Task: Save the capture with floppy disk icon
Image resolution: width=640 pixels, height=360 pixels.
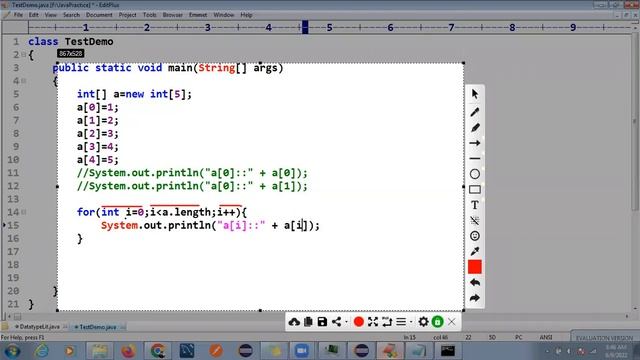Action: (322, 322)
